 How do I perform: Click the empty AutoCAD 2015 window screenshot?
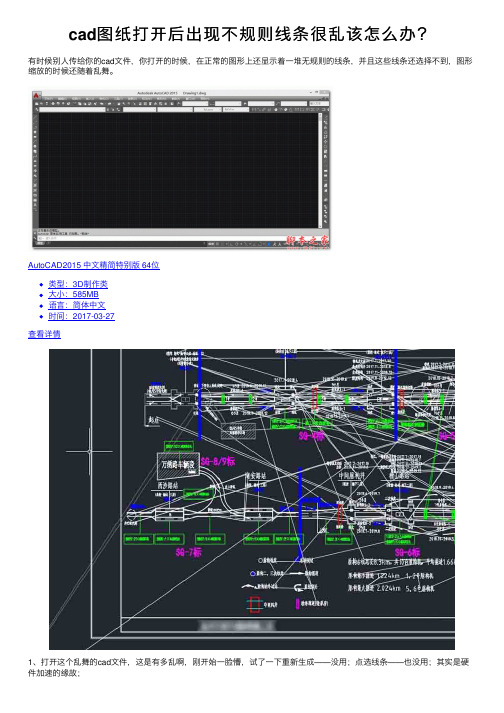pyautogui.click(x=181, y=169)
